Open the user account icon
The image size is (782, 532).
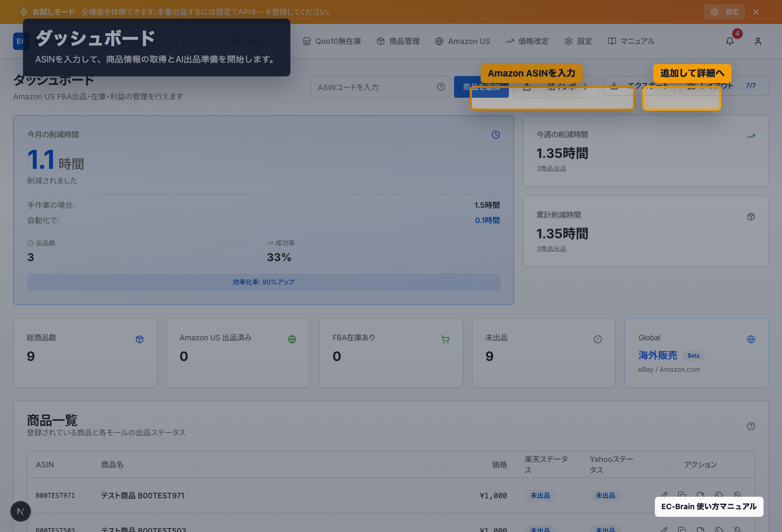[758, 41]
